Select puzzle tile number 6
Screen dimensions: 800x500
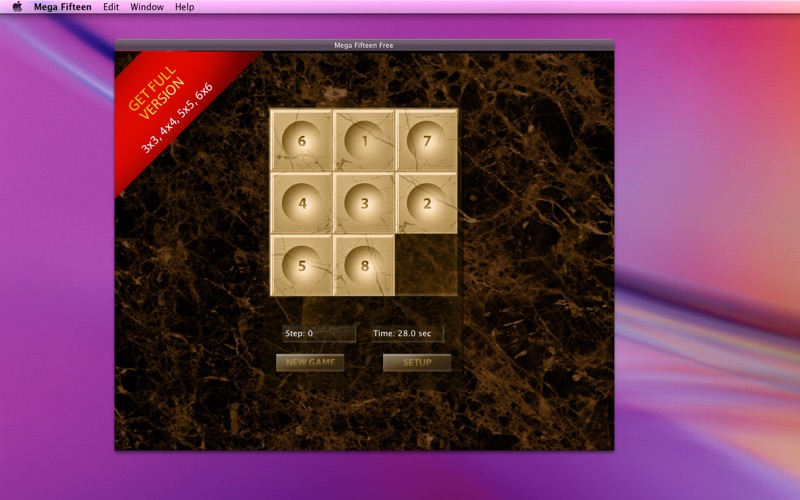point(302,140)
